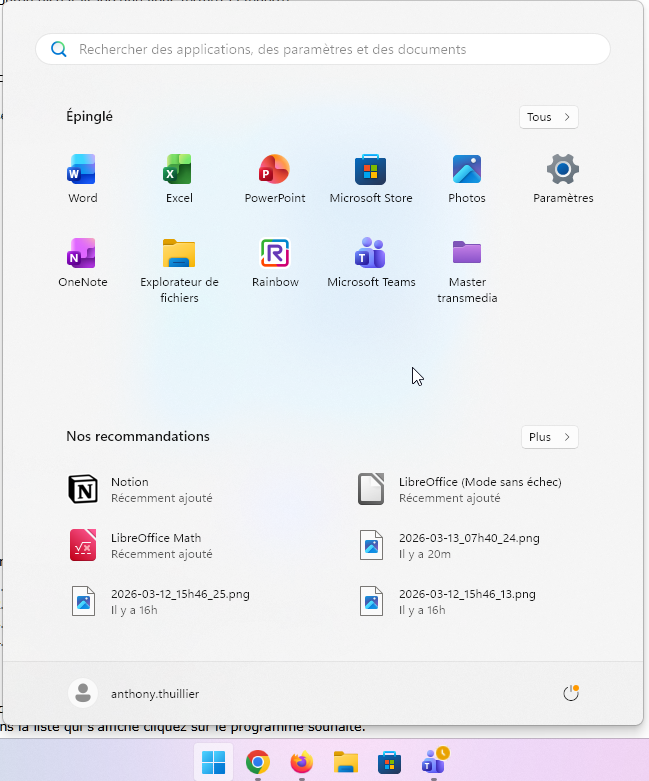Open File Explorer from taskbar
Screen dimensions: 649x781
click(x=345, y=762)
